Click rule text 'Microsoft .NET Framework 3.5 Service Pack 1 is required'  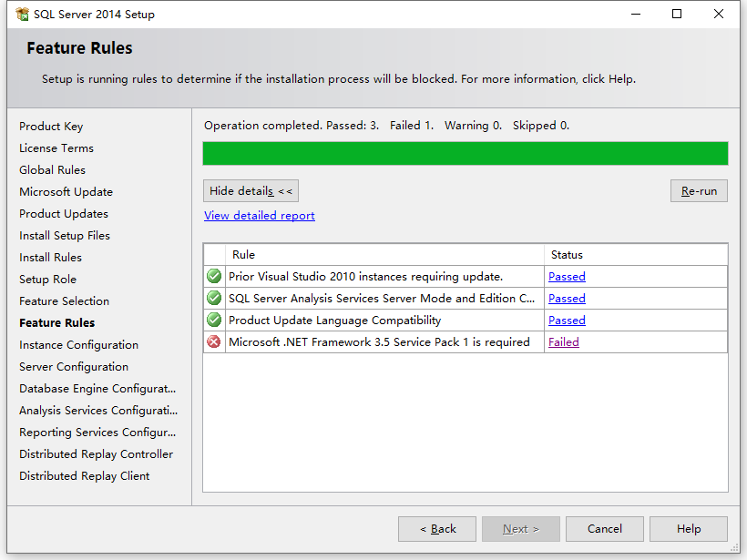click(379, 342)
